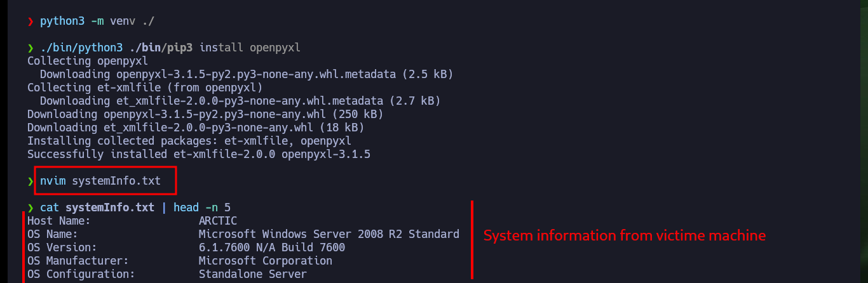The width and height of the screenshot is (868, 283).
Task: Click the openpyxl-3.1.5 metadata download line
Action: [247, 74]
